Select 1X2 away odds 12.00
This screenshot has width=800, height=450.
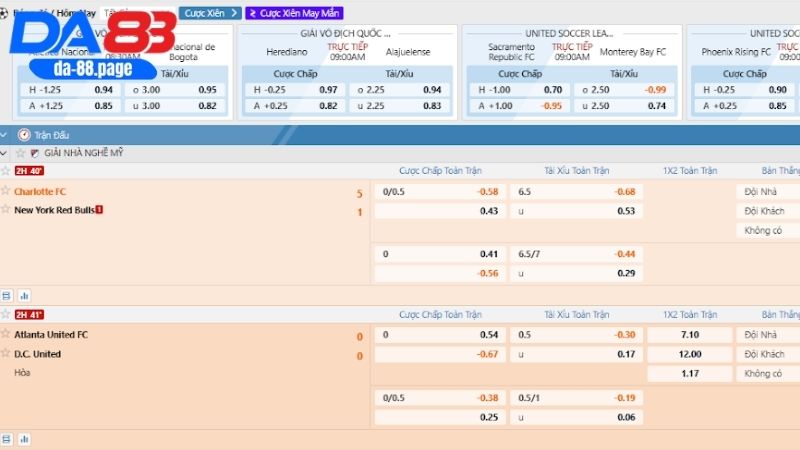click(690, 354)
